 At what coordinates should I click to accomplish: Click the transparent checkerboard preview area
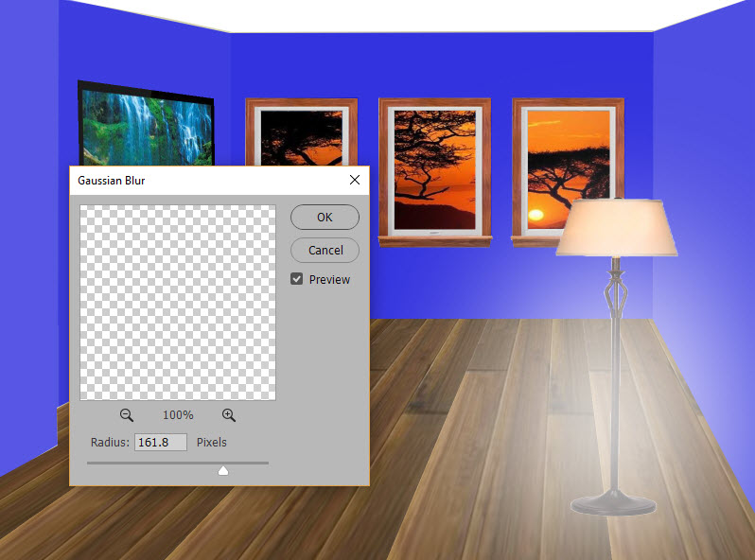point(178,303)
